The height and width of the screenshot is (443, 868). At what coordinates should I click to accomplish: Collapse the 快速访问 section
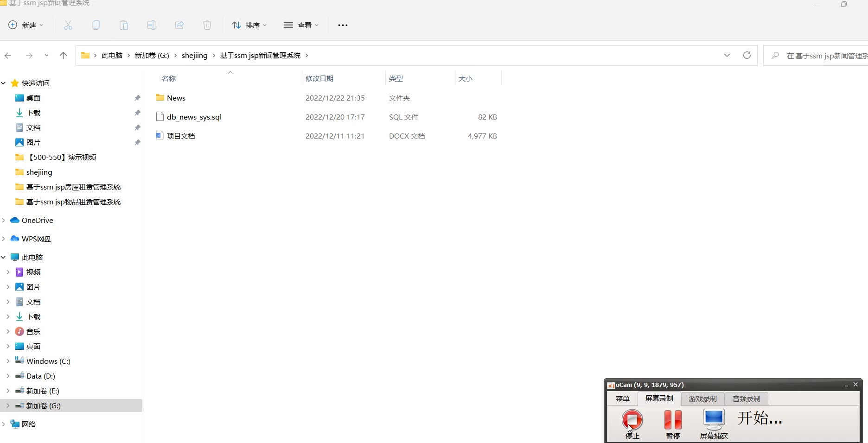pos(3,83)
